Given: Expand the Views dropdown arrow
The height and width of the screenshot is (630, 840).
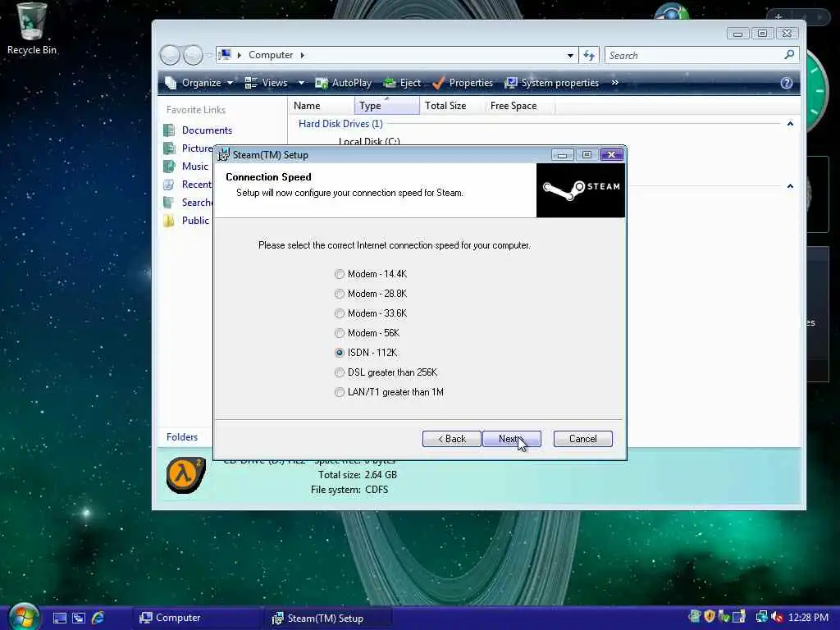Looking at the screenshot, I should pos(301,83).
